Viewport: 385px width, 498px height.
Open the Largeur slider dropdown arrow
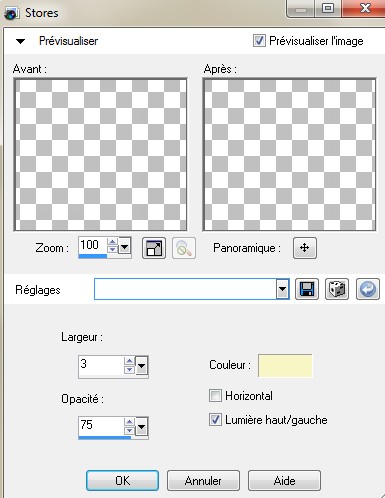141,366
